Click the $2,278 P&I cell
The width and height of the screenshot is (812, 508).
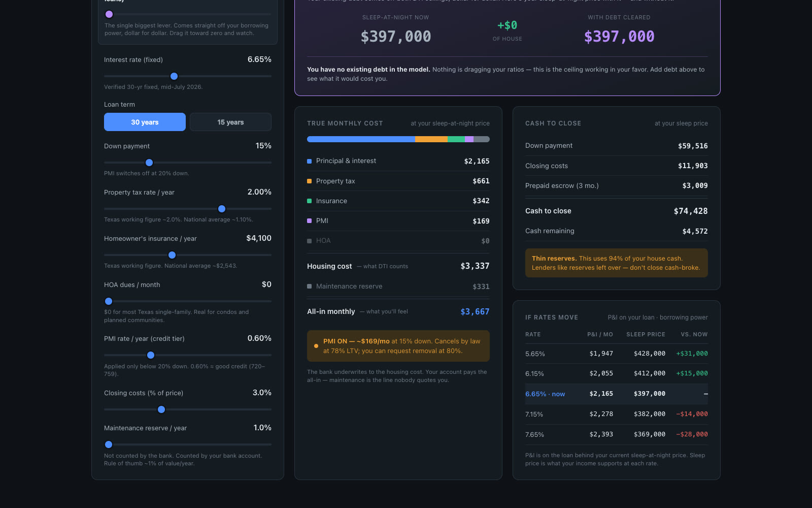(601, 414)
